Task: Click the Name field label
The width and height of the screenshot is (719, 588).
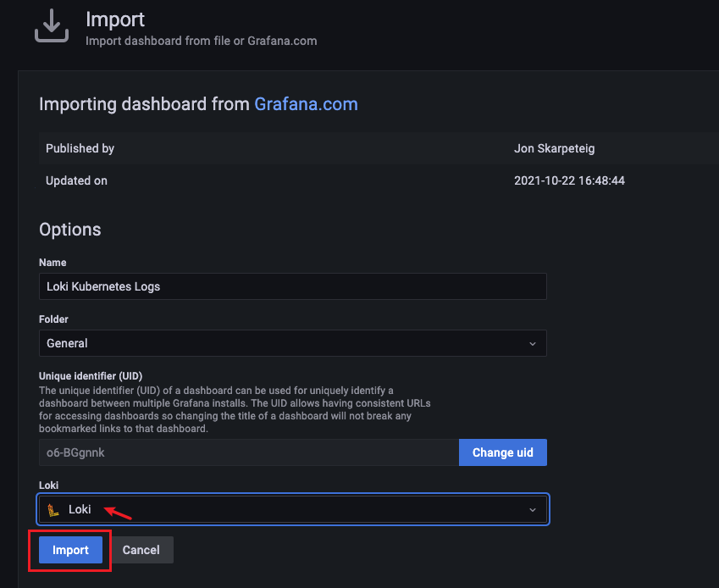Action: pyautogui.click(x=53, y=263)
